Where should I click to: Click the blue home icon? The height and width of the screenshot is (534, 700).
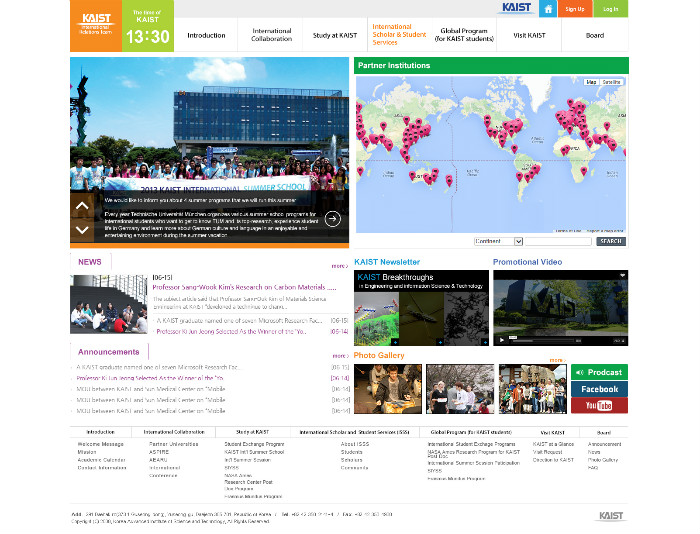(x=548, y=9)
